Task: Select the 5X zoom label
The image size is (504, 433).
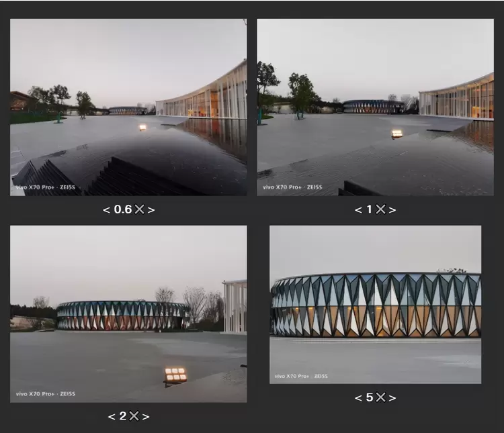Action: tap(375, 398)
